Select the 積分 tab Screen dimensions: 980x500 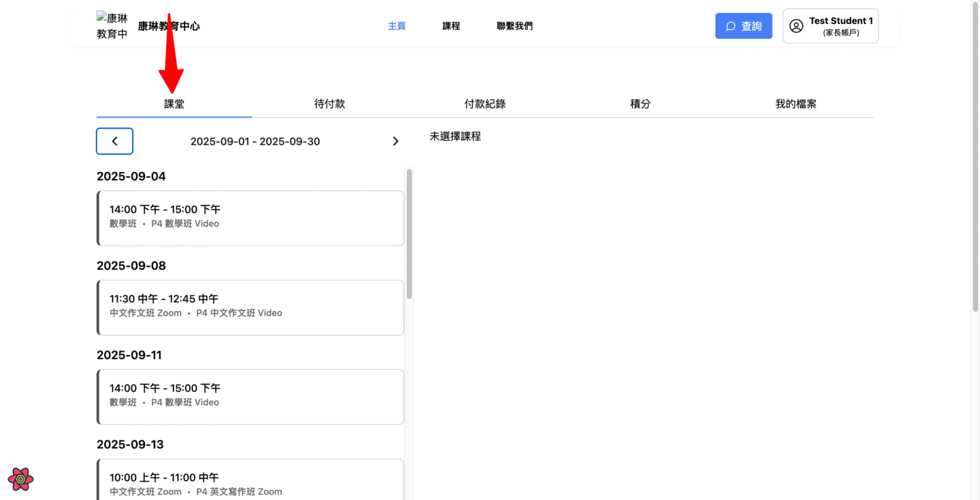(640, 104)
